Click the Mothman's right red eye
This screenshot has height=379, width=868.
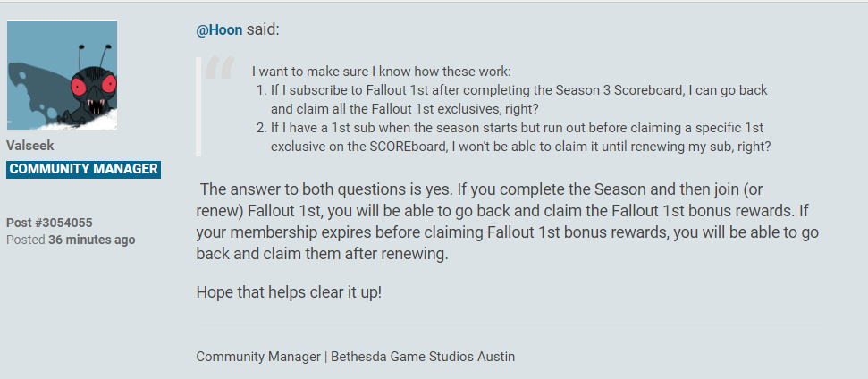(x=108, y=83)
